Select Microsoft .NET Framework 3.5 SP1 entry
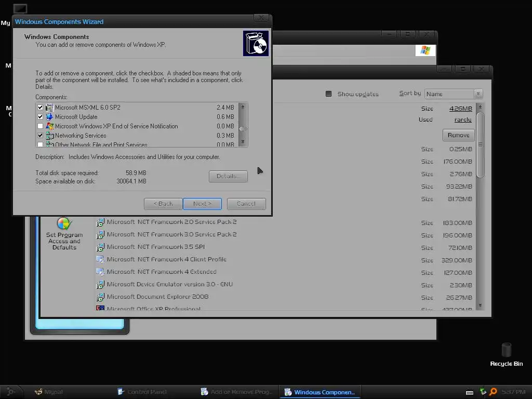The height and width of the screenshot is (399, 532). coord(156,247)
